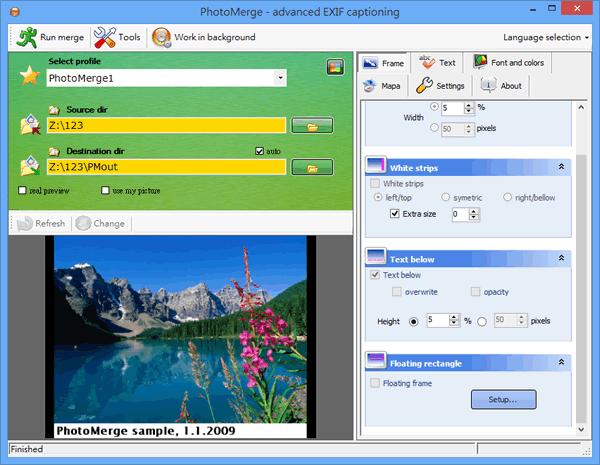The height and width of the screenshot is (465, 600).
Task: Click the picture icon next to profile dropdown
Action: pyautogui.click(x=335, y=67)
